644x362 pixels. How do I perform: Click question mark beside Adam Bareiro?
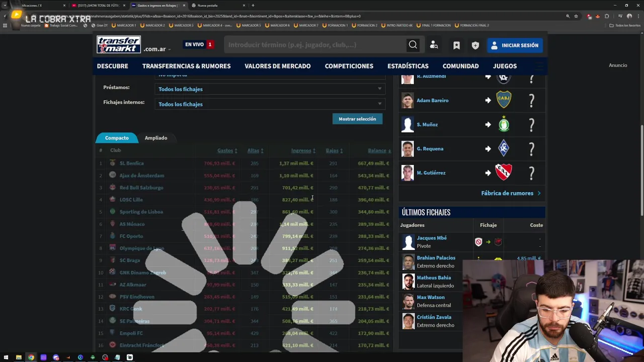coord(531,101)
